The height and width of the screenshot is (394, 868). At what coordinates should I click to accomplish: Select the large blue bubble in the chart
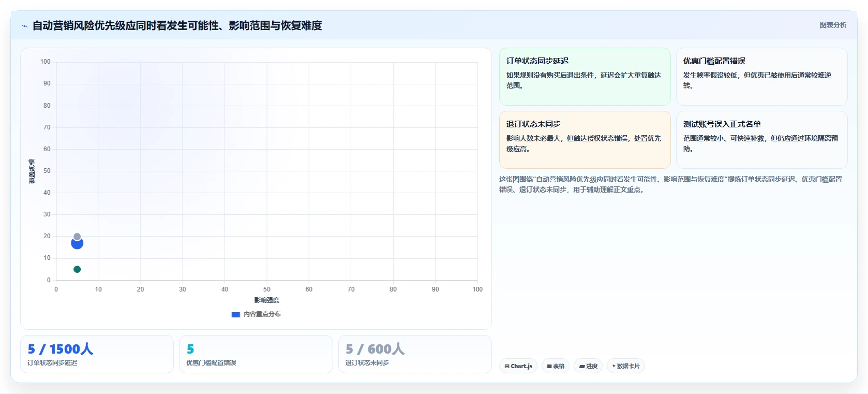click(x=77, y=244)
